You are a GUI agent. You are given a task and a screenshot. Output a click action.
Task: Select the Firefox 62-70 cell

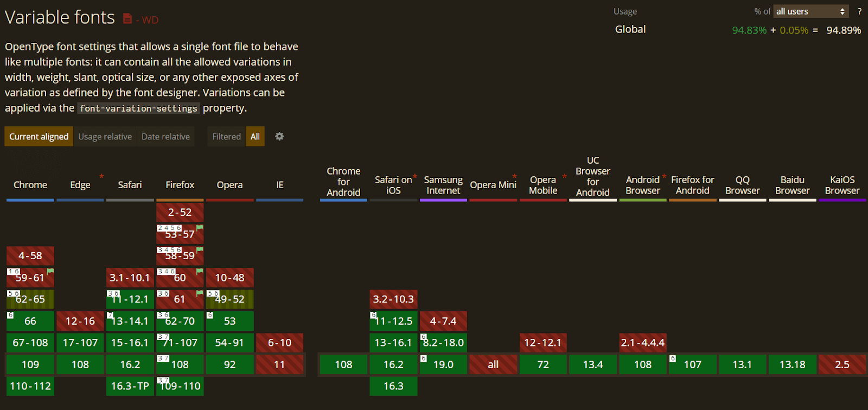[x=180, y=321]
